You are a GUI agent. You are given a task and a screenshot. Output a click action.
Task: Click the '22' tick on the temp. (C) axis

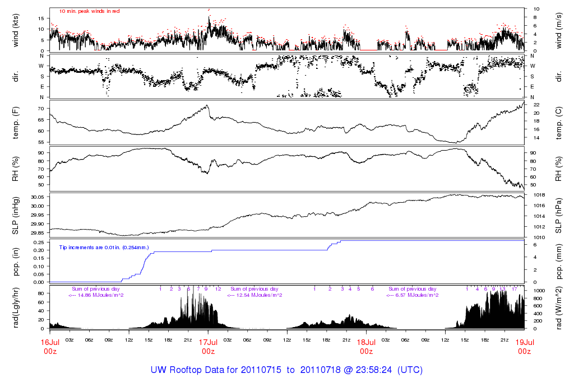pyautogui.click(x=536, y=105)
